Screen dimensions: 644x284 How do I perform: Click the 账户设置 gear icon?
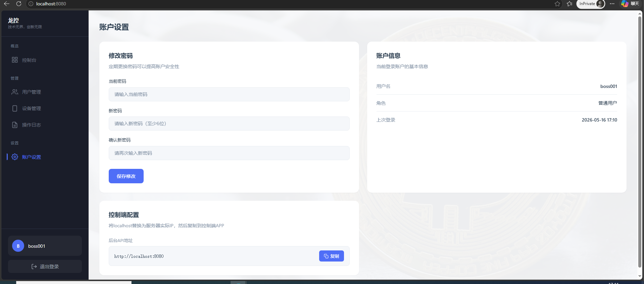pyautogui.click(x=15, y=157)
